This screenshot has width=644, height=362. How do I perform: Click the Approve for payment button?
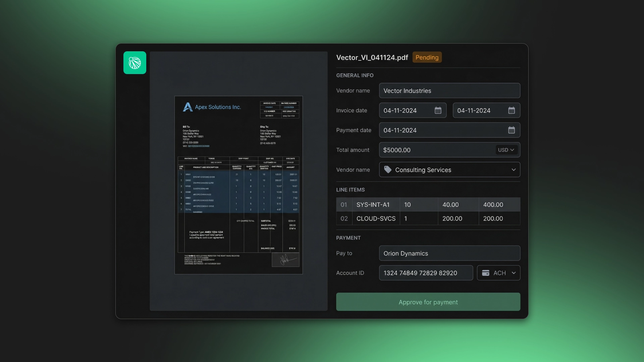[x=428, y=302]
